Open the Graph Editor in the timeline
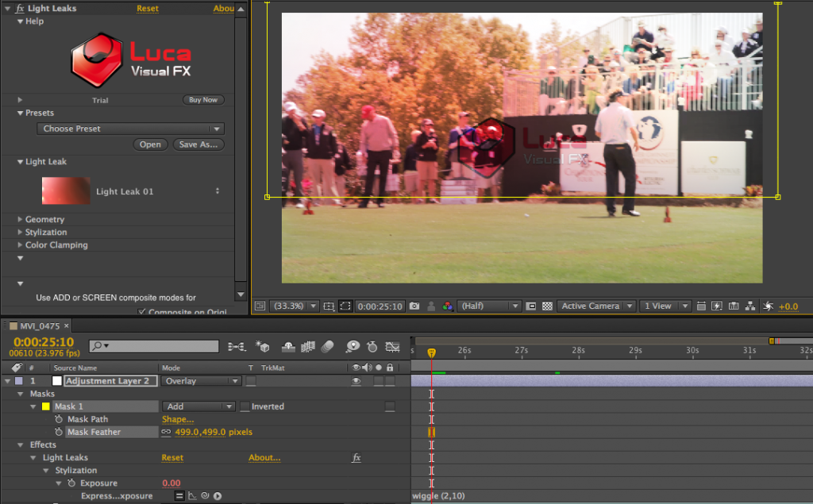 [391, 346]
